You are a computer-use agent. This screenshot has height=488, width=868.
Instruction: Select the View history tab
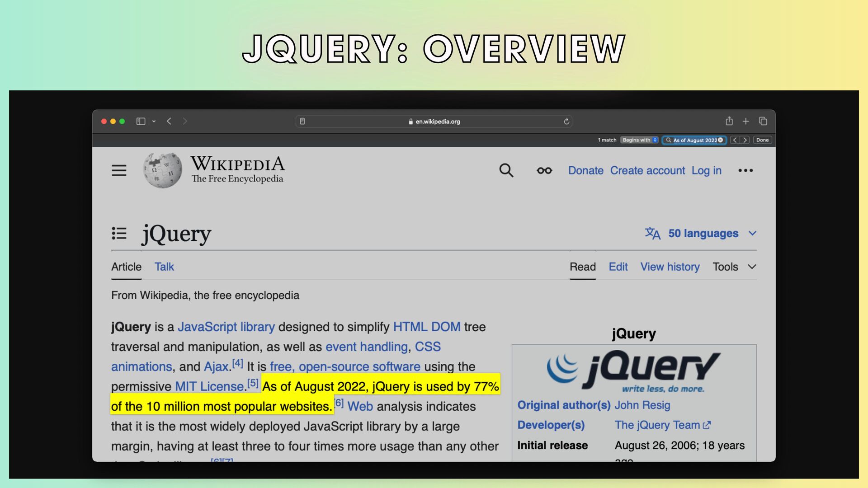pyautogui.click(x=670, y=267)
